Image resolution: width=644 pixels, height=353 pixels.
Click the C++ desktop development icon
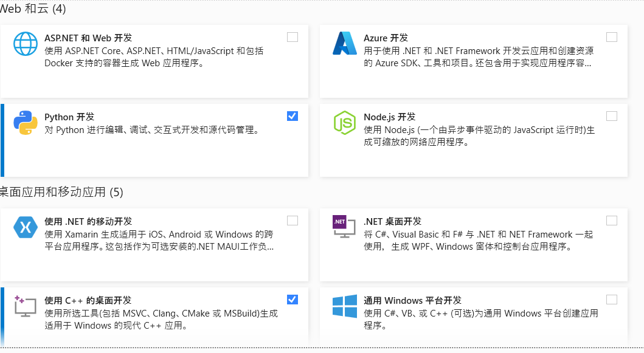(25, 306)
